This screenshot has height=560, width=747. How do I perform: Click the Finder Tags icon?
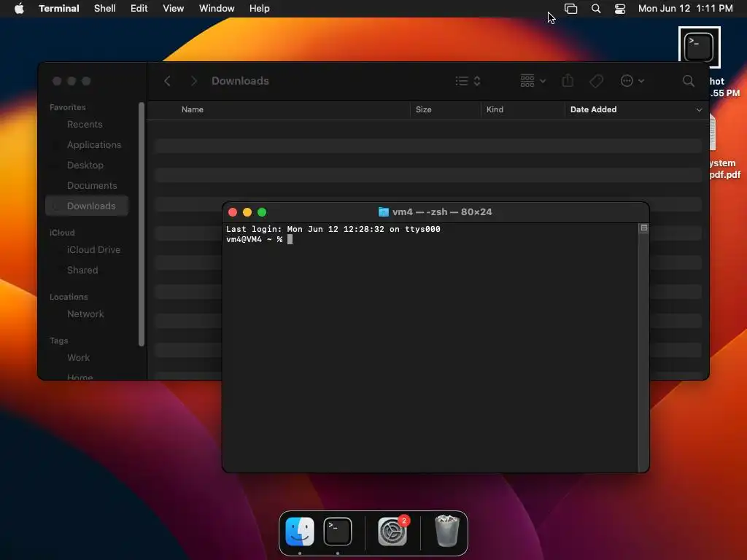click(596, 81)
